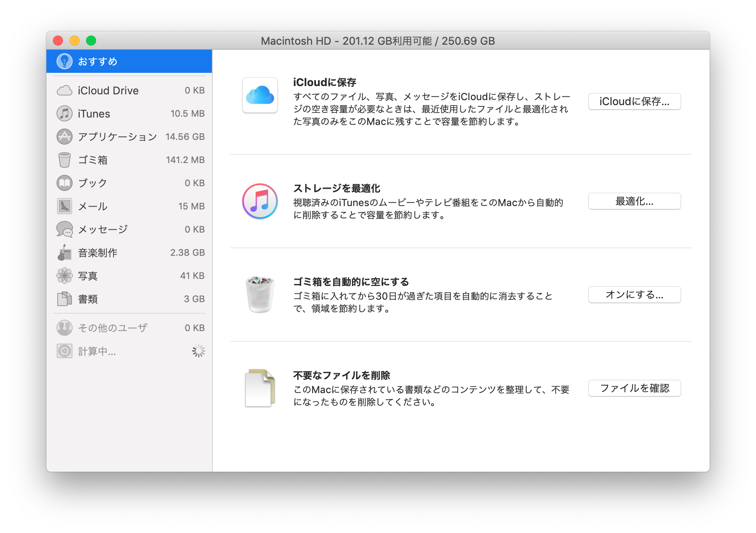Click the 14.56 GB size value
Screen dimensions: 756x533
[185, 137]
